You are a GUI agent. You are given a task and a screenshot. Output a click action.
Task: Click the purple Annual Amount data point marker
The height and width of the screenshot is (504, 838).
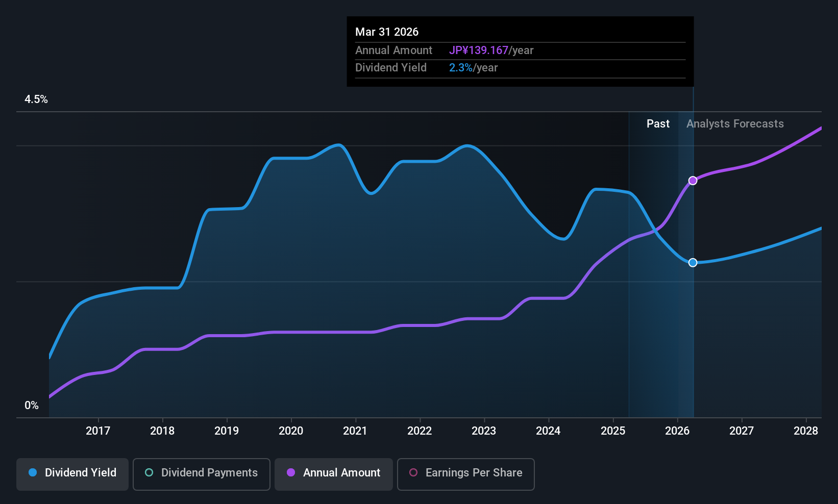coord(693,181)
